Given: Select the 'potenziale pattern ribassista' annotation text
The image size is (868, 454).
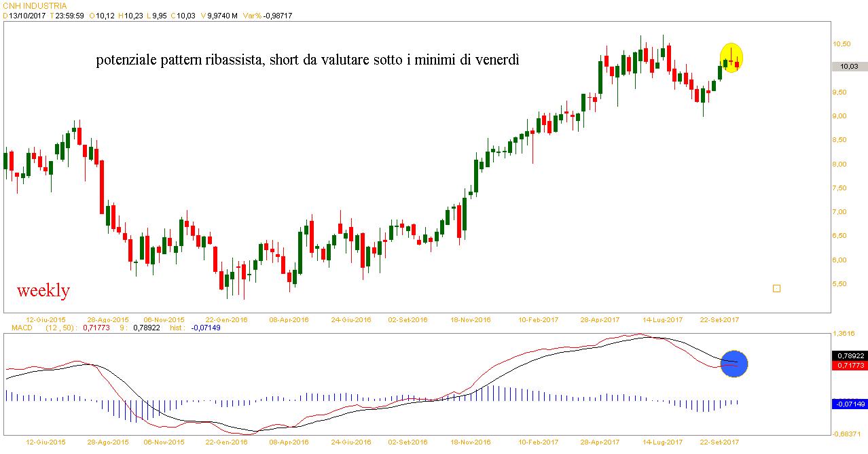Looking at the screenshot, I should (308, 60).
